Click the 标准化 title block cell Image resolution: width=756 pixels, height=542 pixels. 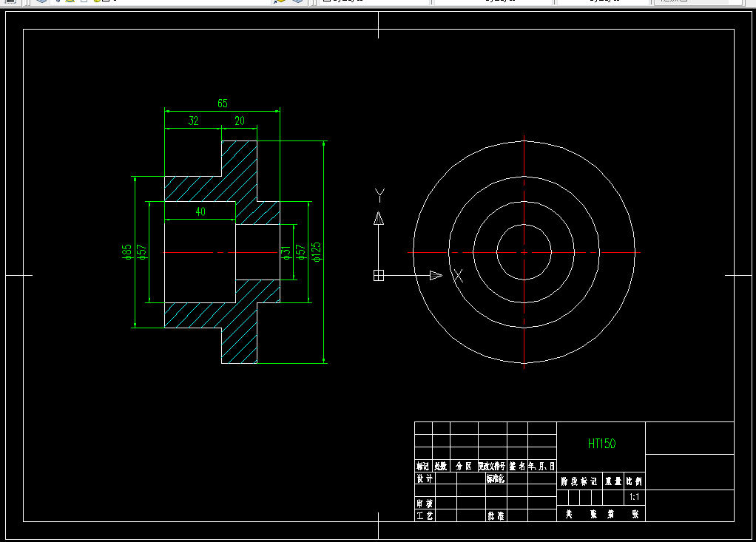(496, 478)
